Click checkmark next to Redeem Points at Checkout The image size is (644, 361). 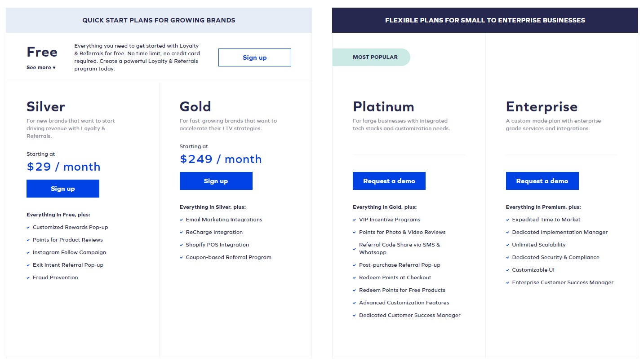tap(355, 278)
